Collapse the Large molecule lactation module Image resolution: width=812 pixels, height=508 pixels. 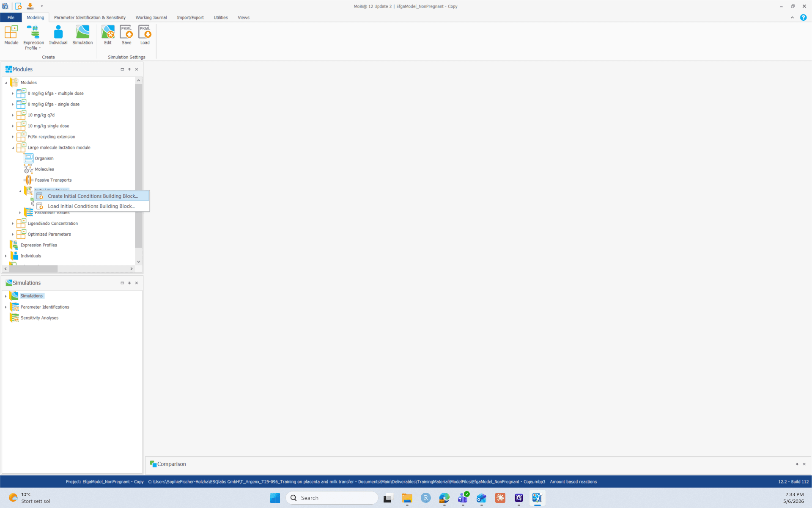coord(13,148)
